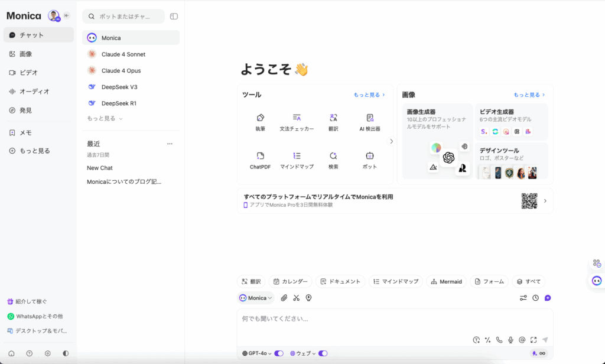
Task: Select チャット in the sidebar
Action: pyautogui.click(x=38, y=35)
